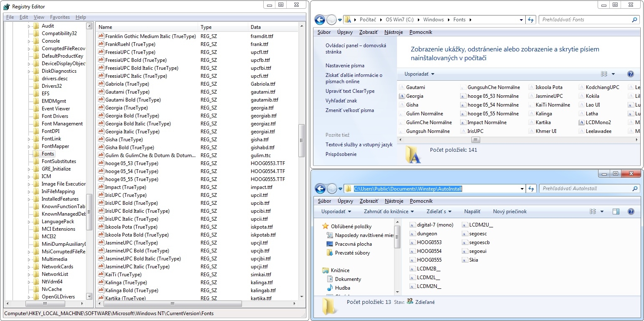Open Favorites menu in Registry Editor

60,17
